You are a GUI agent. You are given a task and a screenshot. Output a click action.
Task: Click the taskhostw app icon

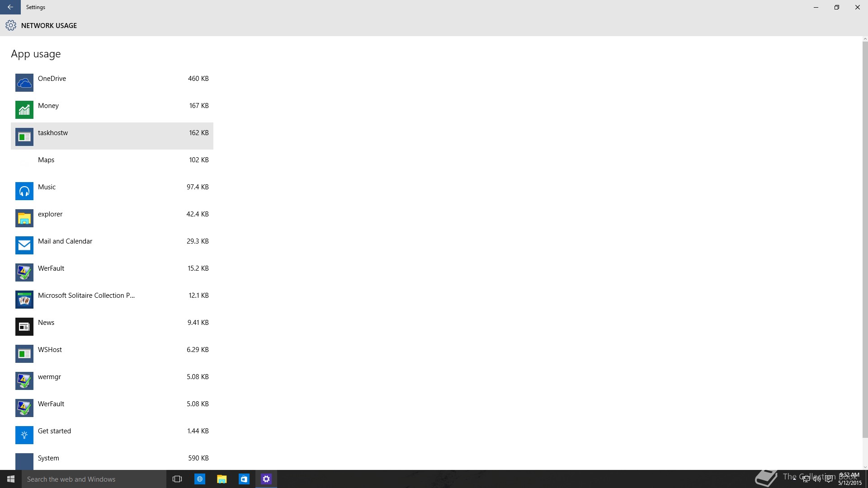click(x=24, y=137)
